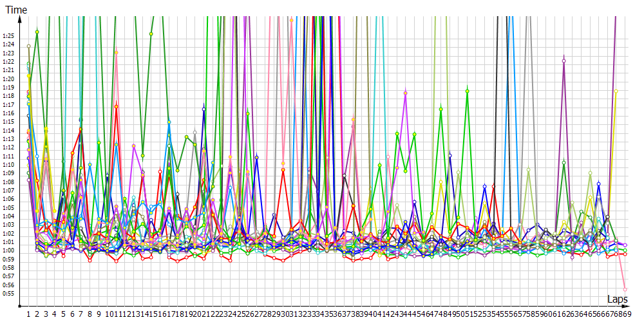Click the red peak marker at lap 11
Screen dimensions: 644x322
(116, 106)
